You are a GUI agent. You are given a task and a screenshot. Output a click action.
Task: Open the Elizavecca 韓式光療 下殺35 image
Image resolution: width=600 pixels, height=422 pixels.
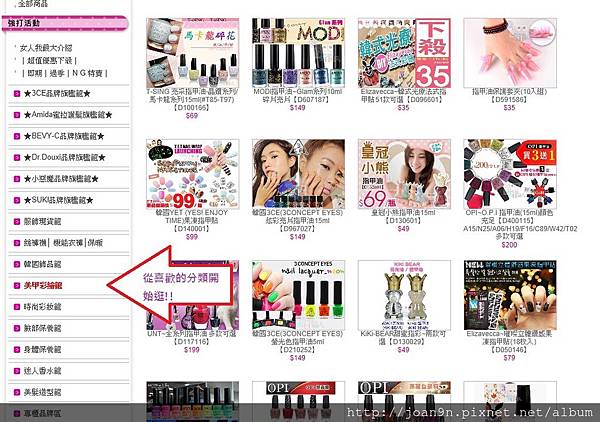coord(404,53)
